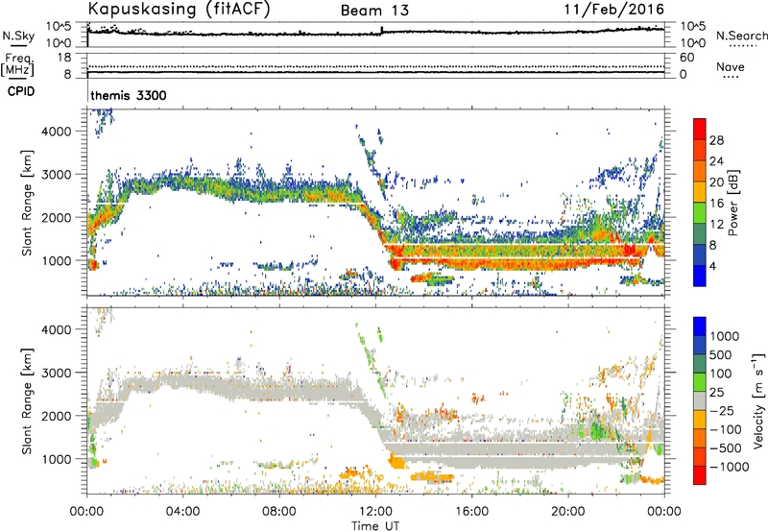768x532 pixels.
Task: Click the velocity panel 'Slant Range [km]' label
Action: click(x=27, y=400)
